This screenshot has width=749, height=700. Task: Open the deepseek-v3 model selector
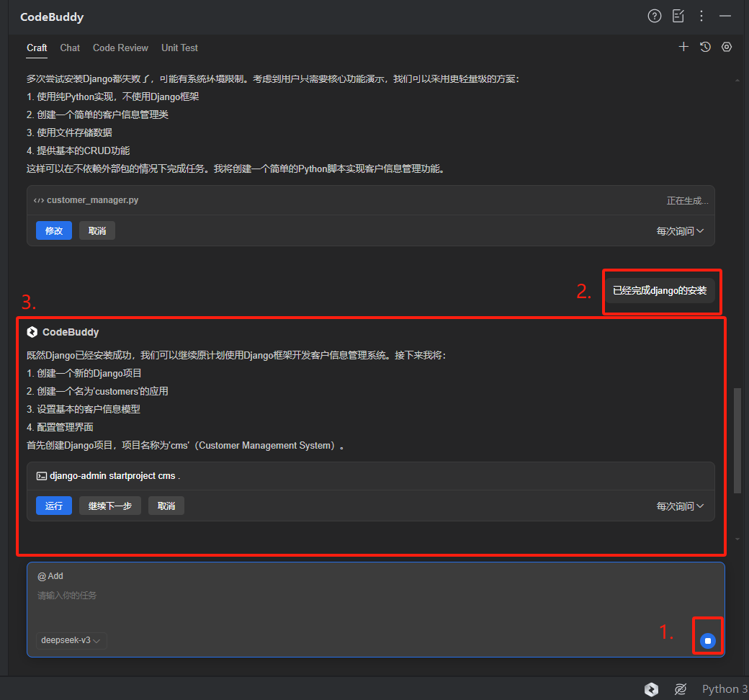pyautogui.click(x=71, y=640)
